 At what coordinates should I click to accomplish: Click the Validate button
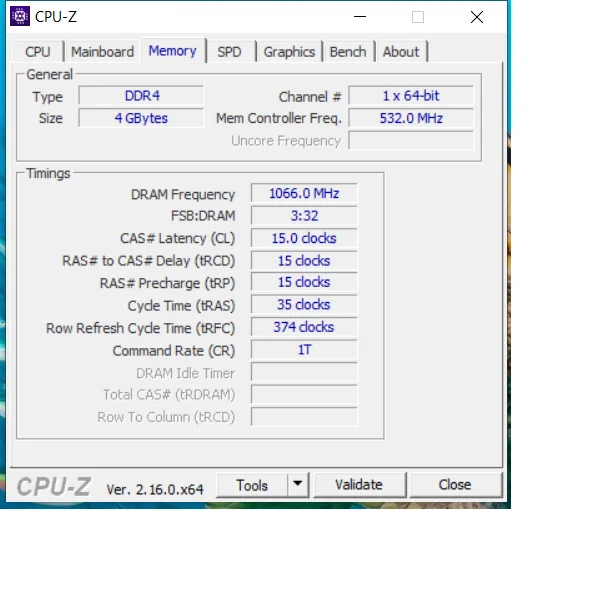click(x=359, y=485)
